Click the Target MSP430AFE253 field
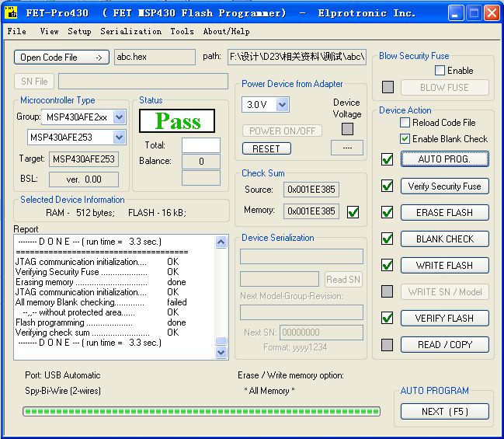This screenshot has height=439, width=504. [x=84, y=159]
